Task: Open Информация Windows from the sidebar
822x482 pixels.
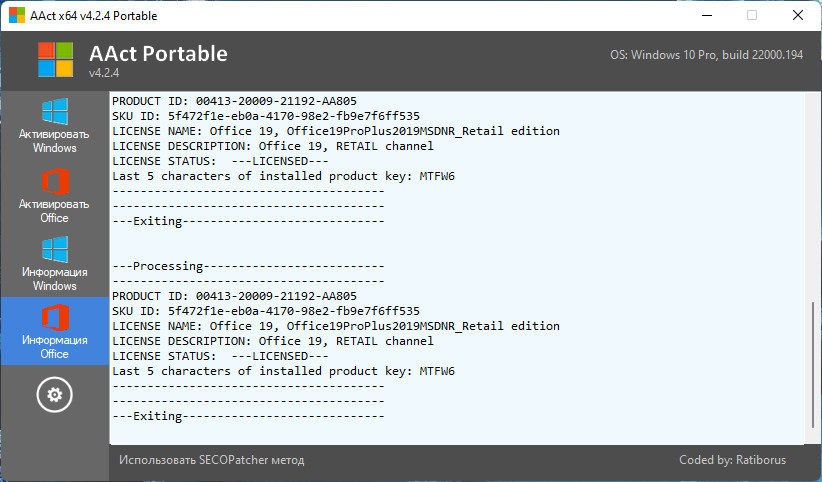Action: coord(54,264)
